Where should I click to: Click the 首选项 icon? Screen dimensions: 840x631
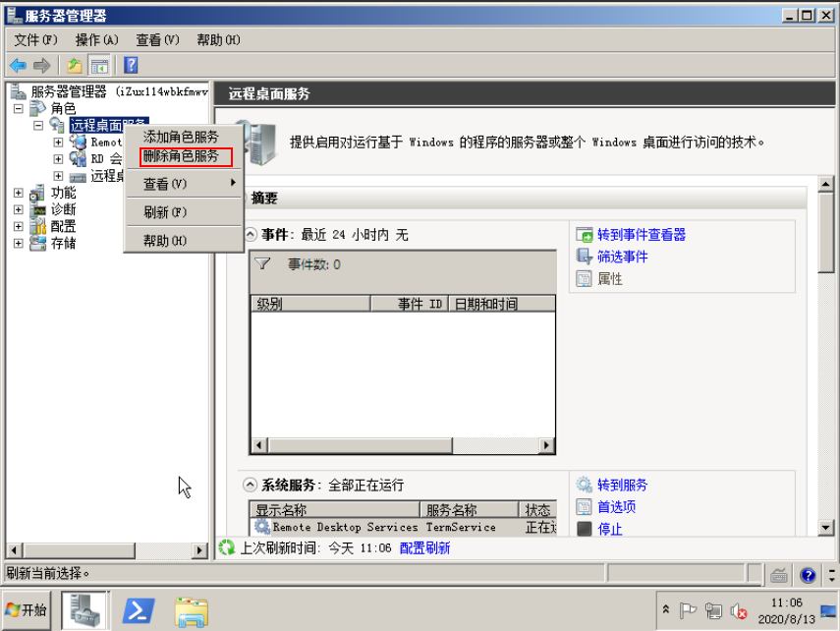tap(584, 506)
